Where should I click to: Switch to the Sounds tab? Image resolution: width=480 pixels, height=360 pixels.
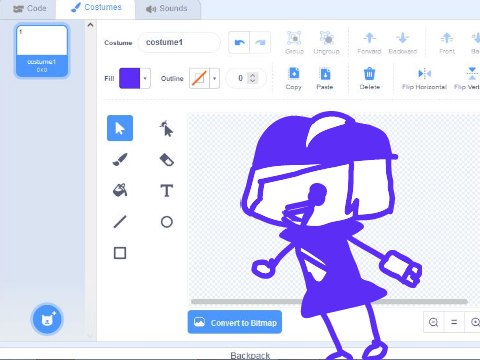pos(167,9)
